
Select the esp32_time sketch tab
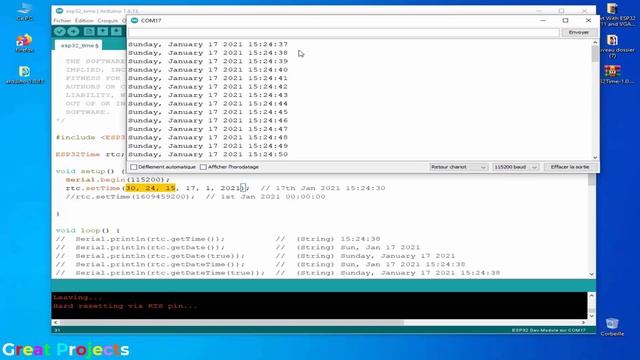[79, 45]
